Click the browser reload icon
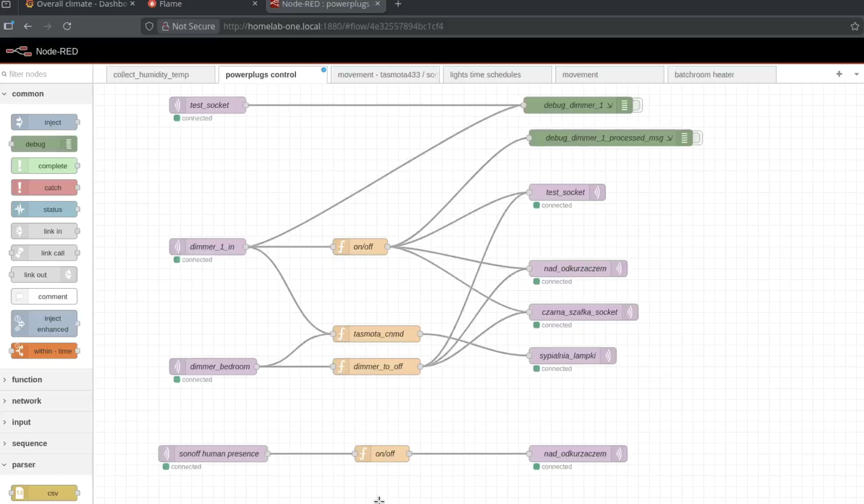The height and width of the screenshot is (504, 864). point(67,26)
